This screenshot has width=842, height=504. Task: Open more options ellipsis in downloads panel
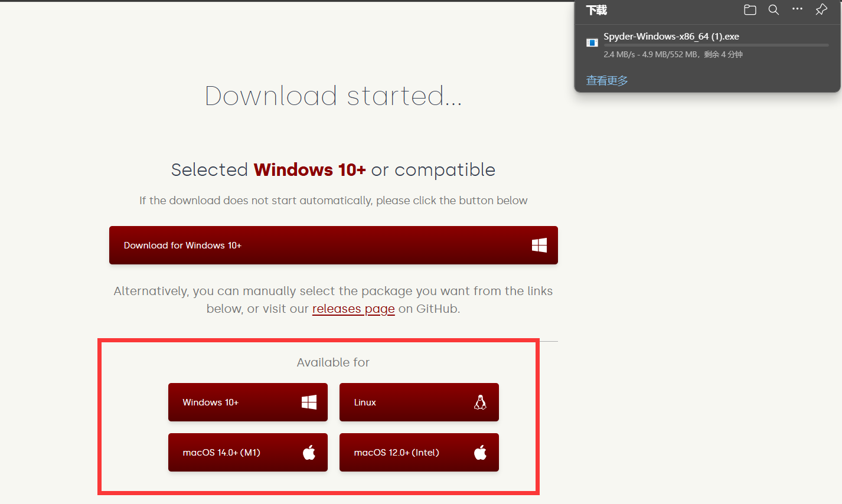click(x=797, y=9)
